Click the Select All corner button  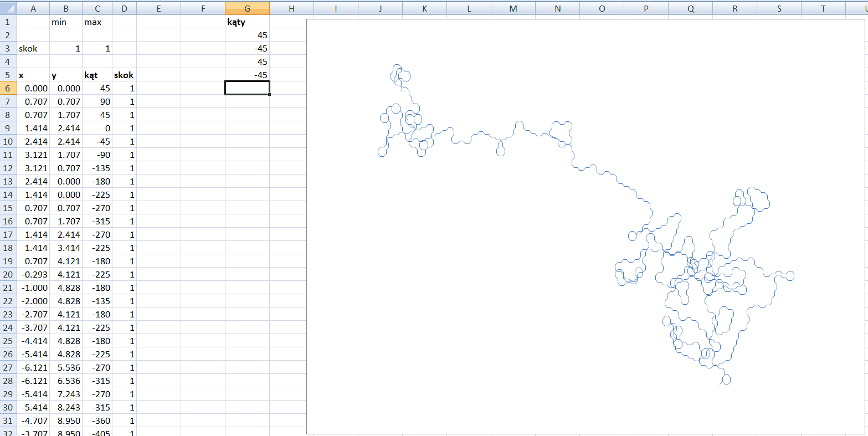[8, 8]
